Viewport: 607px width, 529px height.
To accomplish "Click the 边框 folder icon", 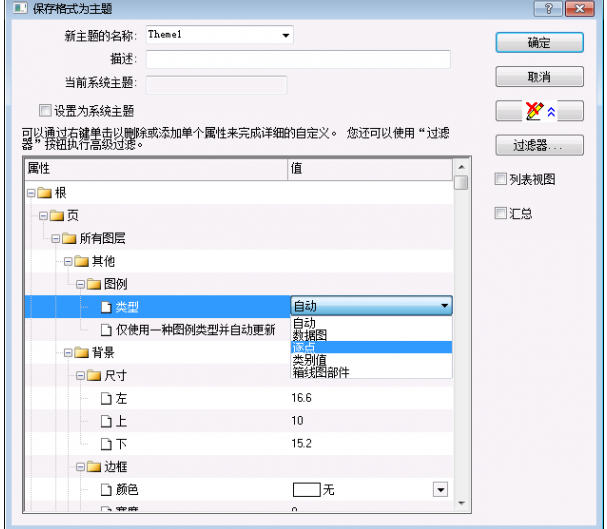I will 94,467.
